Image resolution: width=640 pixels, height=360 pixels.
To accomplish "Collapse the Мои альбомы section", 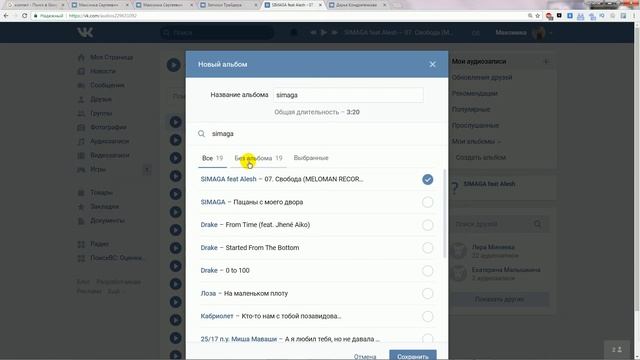I will [476, 141].
